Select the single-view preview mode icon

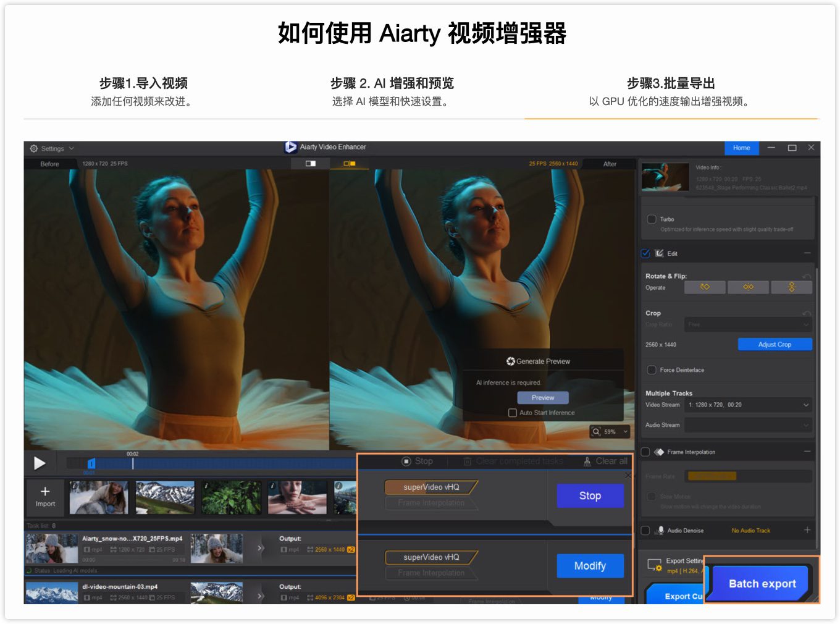click(x=311, y=164)
